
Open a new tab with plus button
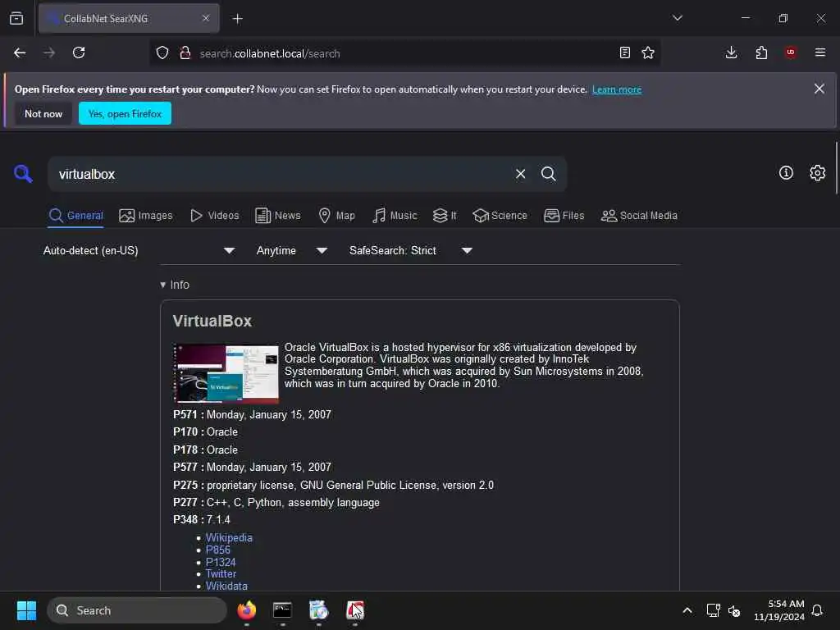click(x=237, y=19)
